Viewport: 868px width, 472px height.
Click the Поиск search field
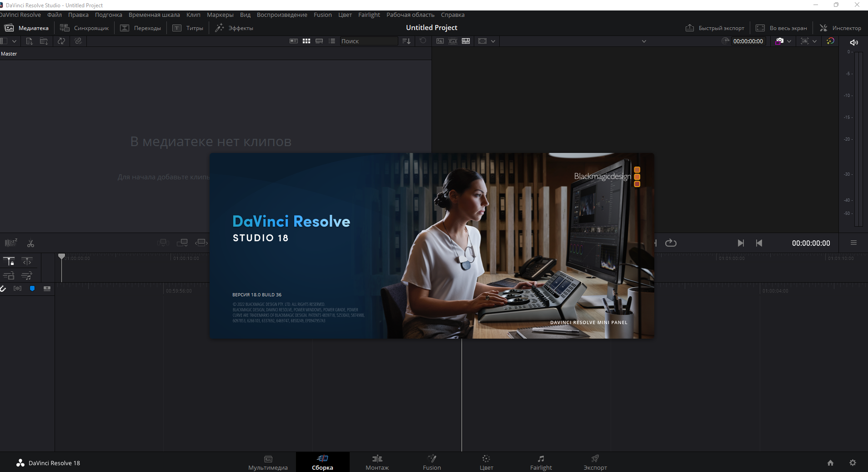368,41
